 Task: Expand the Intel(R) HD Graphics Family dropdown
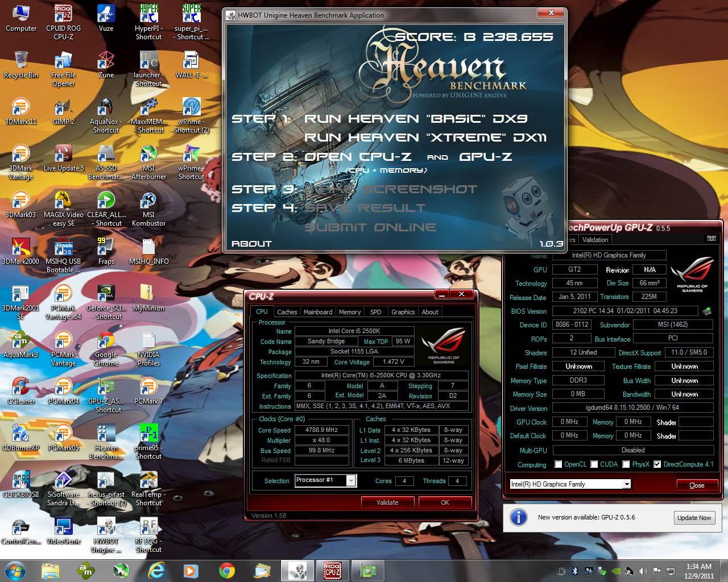627,484
